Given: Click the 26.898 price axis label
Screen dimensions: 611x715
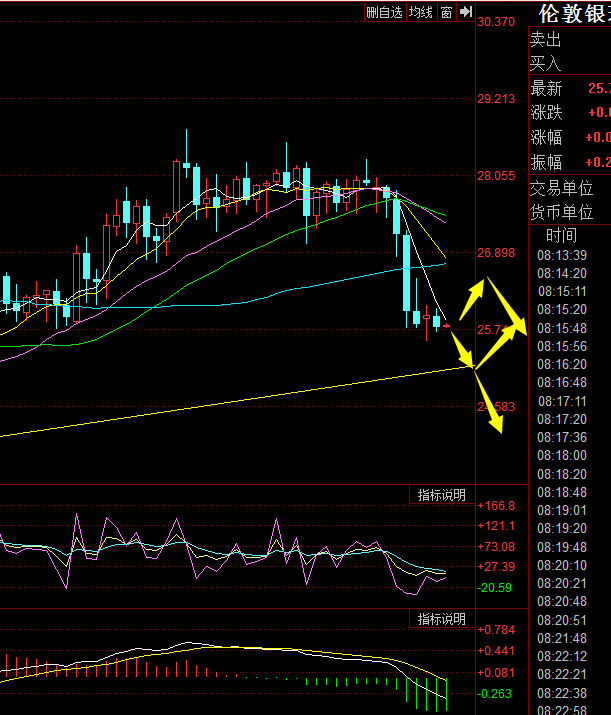Looking at the screenshot, I should pos(496,253).
